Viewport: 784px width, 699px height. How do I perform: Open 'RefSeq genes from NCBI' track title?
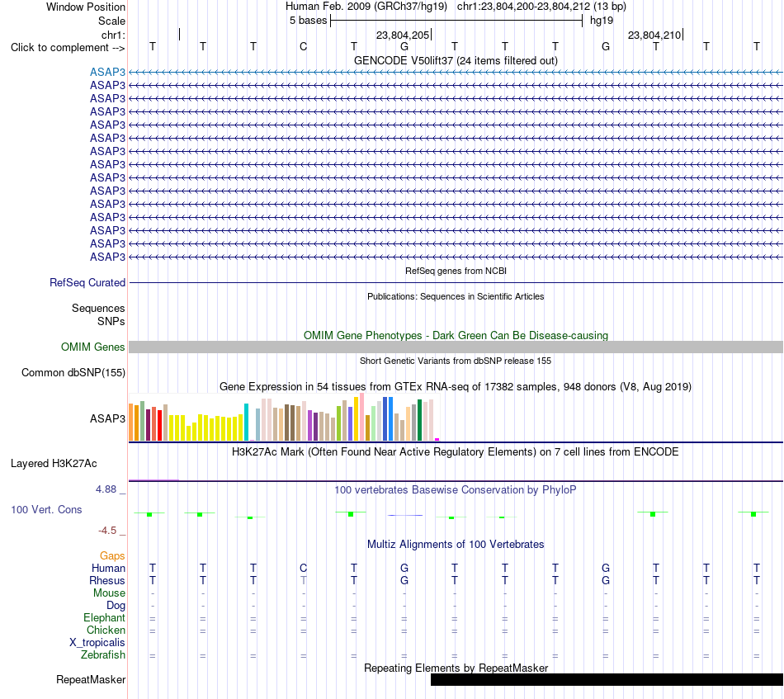456,271
